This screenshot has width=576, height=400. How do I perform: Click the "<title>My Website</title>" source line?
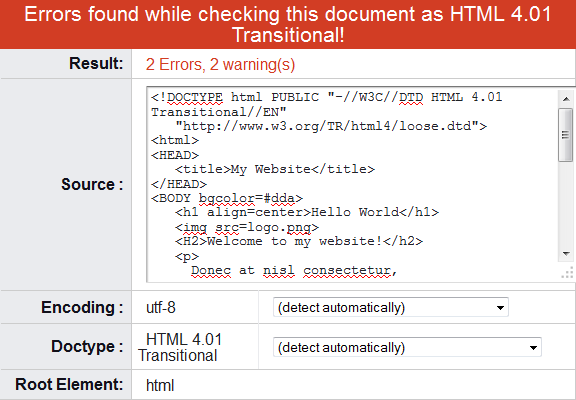tap(275, 169)
